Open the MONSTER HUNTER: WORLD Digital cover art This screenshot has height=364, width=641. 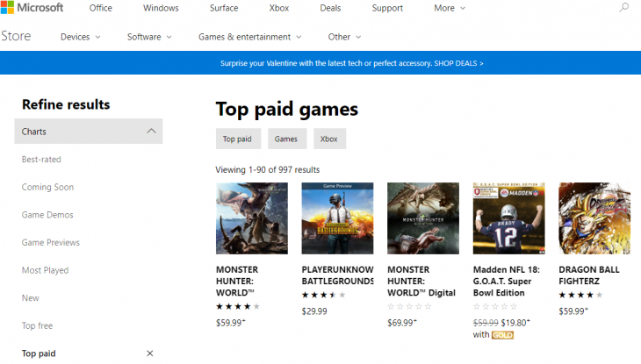423,218
